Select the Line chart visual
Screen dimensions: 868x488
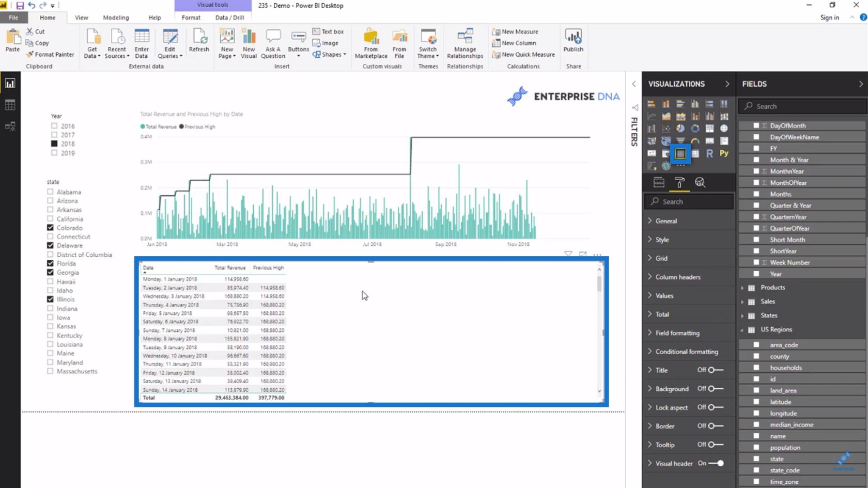[x=652, y=116]
